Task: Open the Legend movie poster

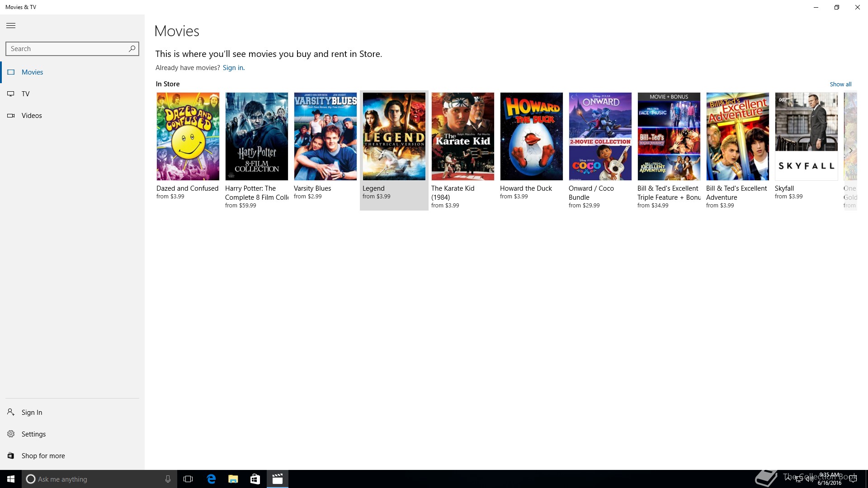Action: tap(394, 136)
